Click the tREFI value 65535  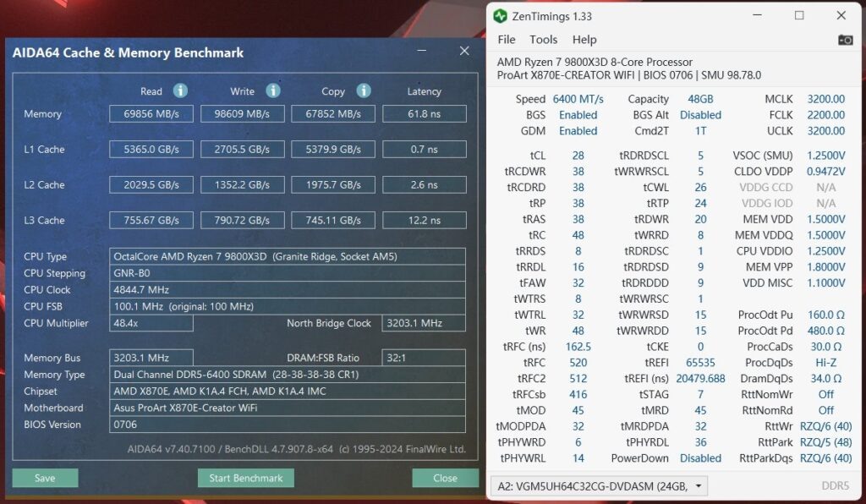700,363
